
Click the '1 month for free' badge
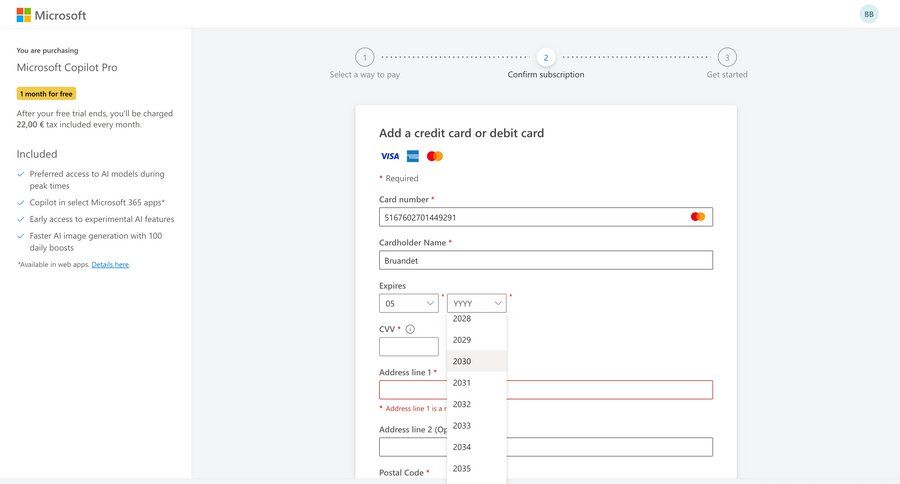[x=46, y=94]
